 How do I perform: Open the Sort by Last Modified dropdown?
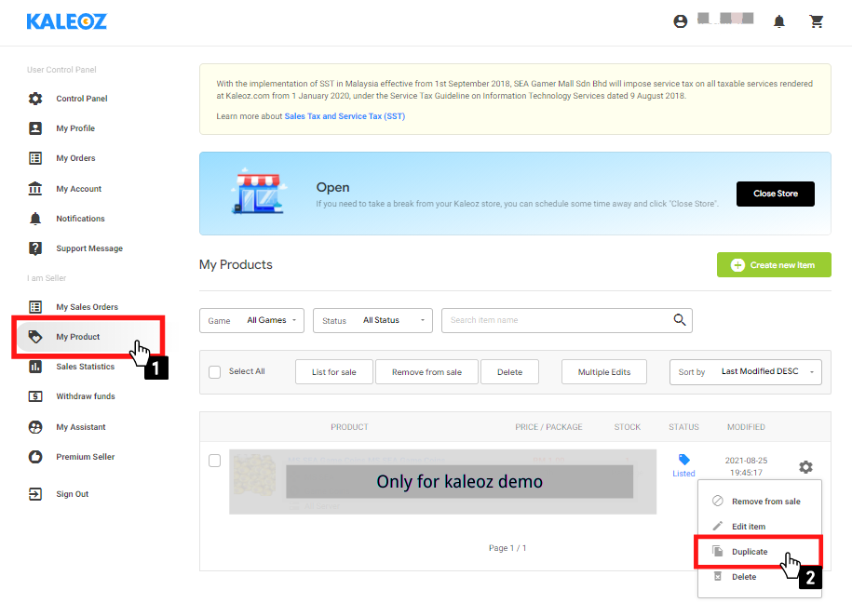click(x=746, y=372)
